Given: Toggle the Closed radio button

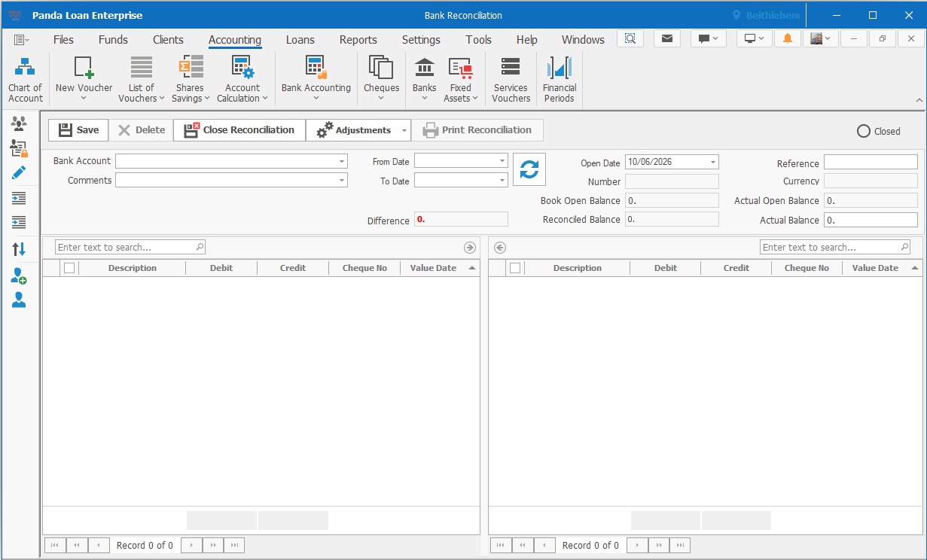Looking at the screenshot, I should pyautogui.click(x=864, y=131).
